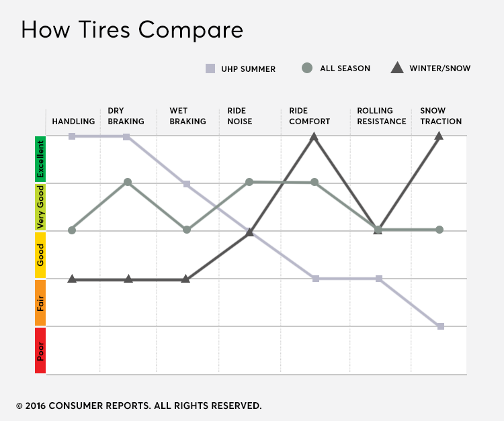
Task: Click the orange Fair rating swatch
Action: 40,303
